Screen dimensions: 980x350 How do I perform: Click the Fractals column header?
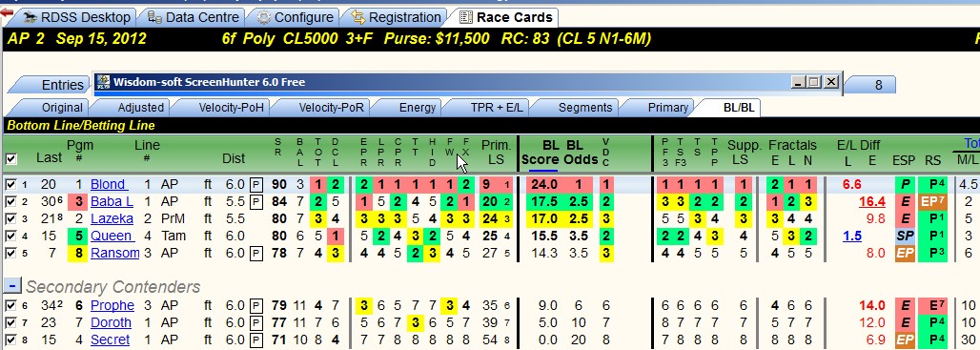pos(792,145)
